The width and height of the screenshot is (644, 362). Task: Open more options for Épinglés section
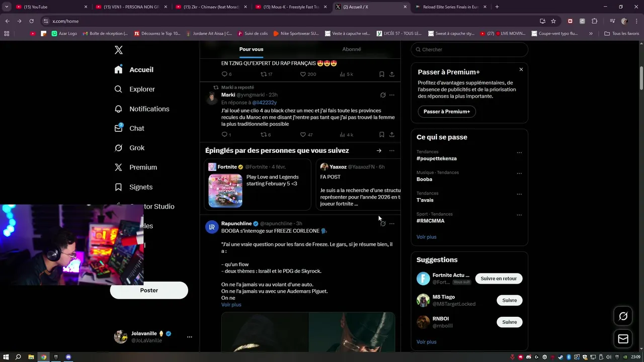coord(392,151)
